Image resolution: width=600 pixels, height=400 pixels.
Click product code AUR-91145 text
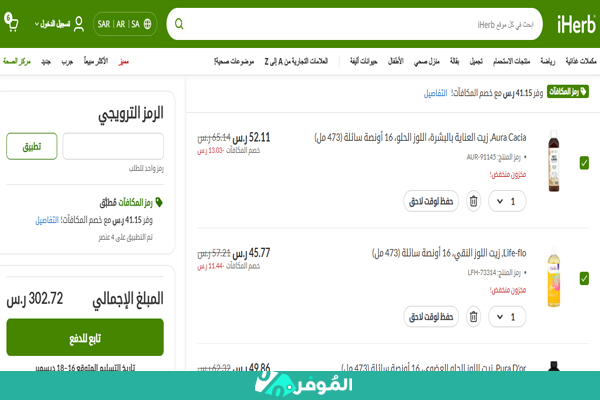pyautogui.click(x=481, y=157)
